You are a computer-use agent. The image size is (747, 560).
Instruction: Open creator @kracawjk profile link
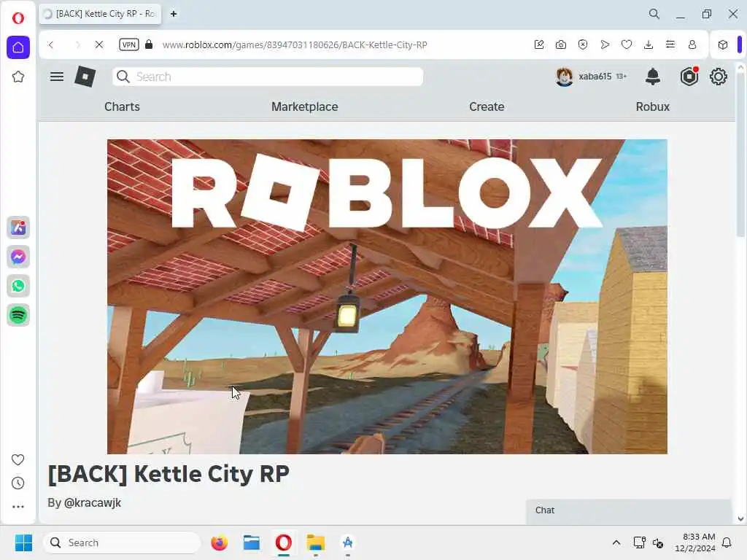pos(93,503)
